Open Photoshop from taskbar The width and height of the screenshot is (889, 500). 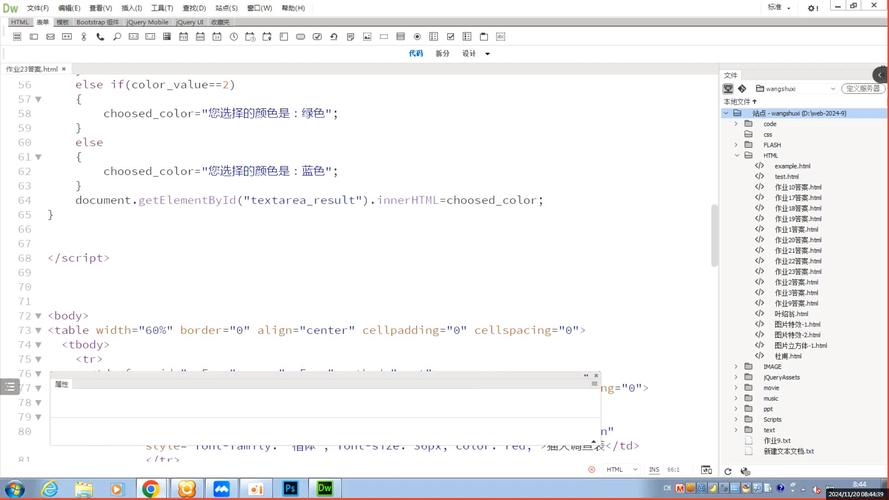pyautogui.click(x=290, y=489)
